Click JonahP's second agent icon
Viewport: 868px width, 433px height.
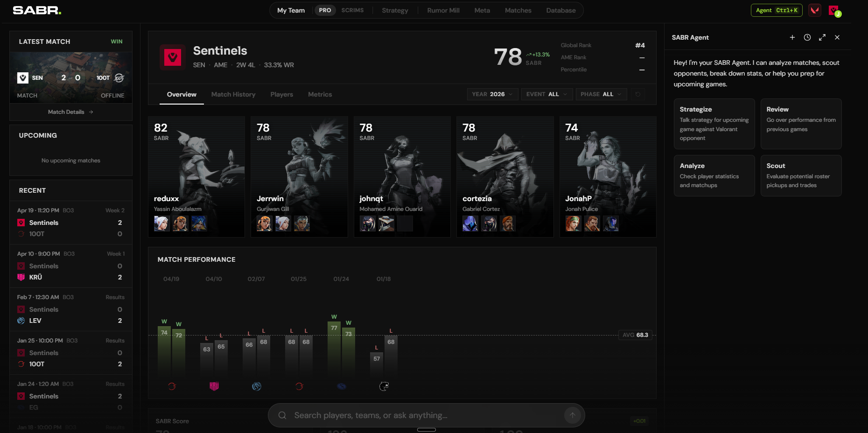592,223
